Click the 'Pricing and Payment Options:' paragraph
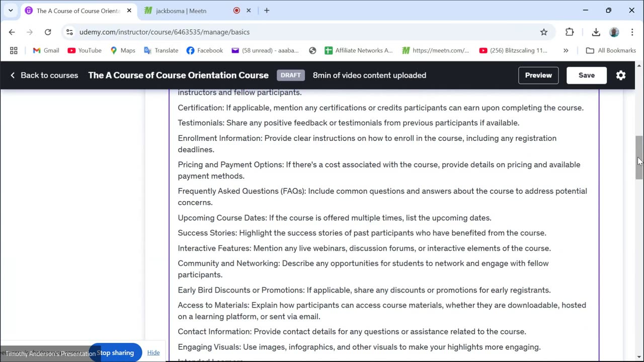 click(x=379, y=170)
